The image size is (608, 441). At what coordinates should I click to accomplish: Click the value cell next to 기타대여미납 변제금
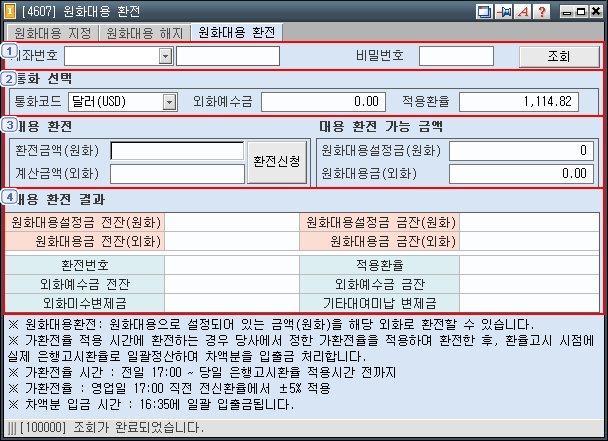click(529, 303)
